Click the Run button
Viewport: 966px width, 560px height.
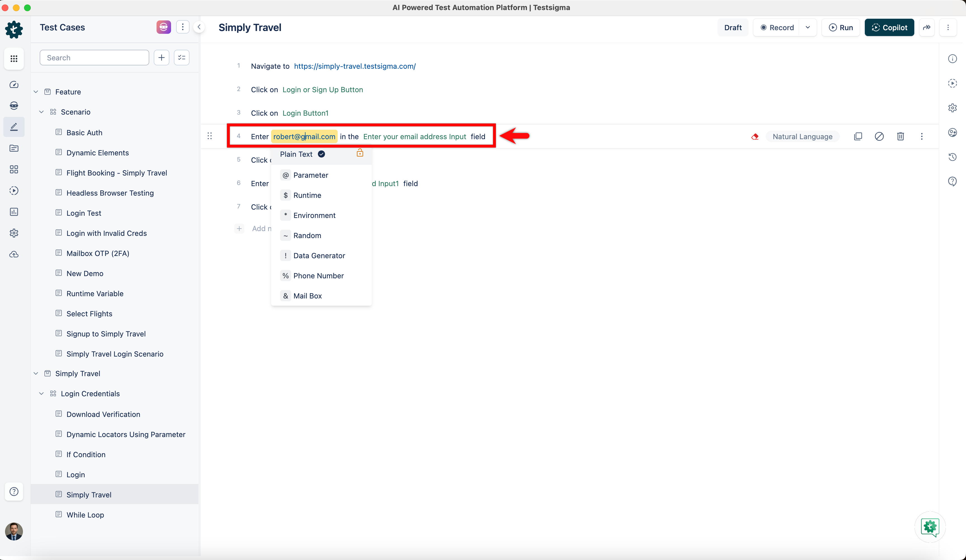841,28
